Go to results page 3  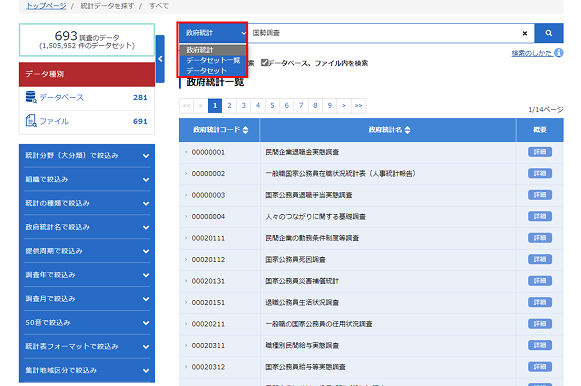[243, 106]
